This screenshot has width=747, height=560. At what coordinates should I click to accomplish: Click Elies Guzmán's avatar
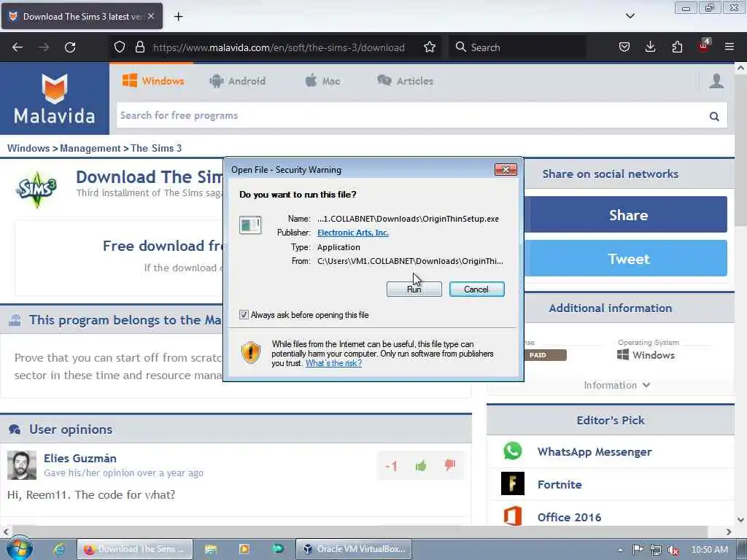coord(21,465)
